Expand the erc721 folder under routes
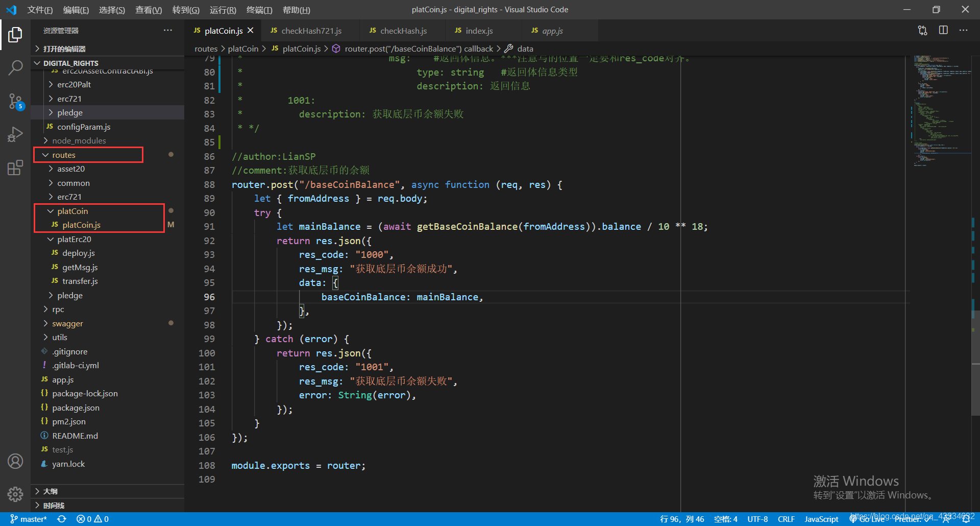The width and height of the screenshot is (980, 526). pos(107,197)
